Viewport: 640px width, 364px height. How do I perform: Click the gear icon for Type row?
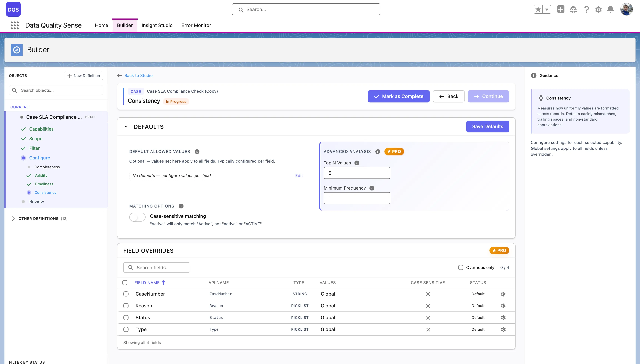(503, 329)
